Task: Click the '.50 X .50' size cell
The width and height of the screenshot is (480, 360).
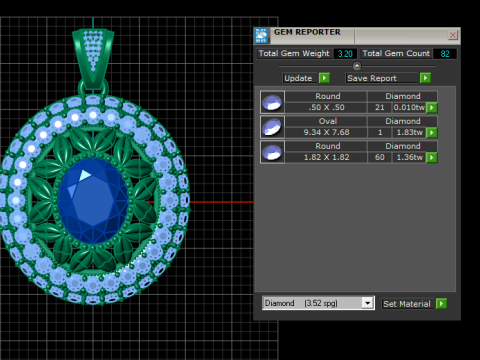Action: tap(326, 108)
